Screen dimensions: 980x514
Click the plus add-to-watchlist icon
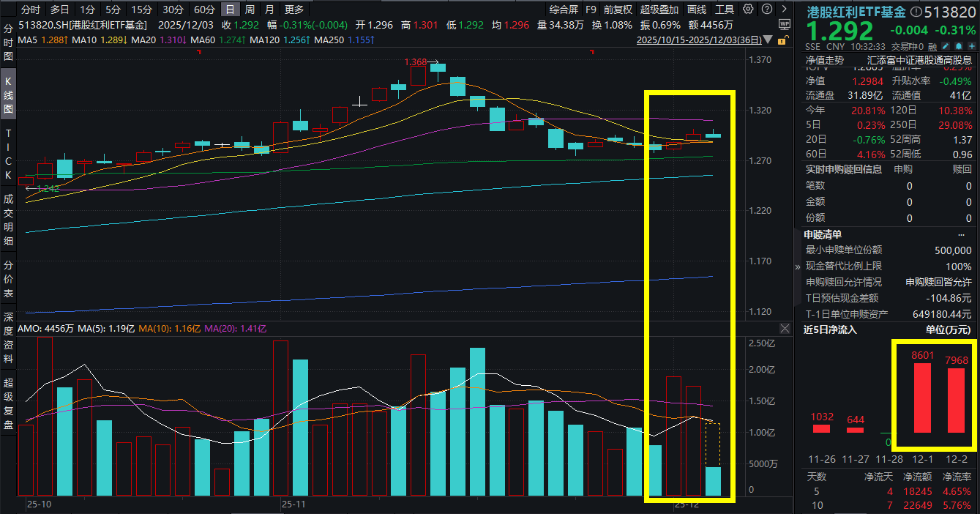pos(972,45)
